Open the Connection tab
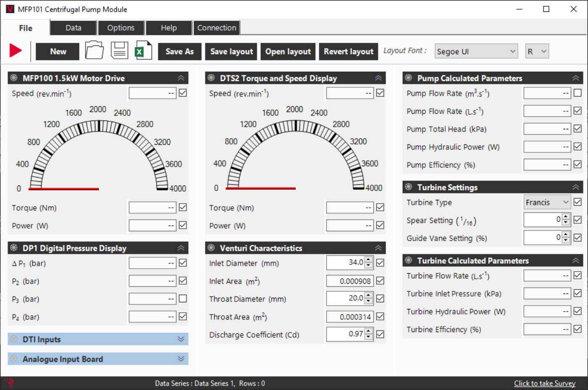Screen dimensions: 588x390 217,28
